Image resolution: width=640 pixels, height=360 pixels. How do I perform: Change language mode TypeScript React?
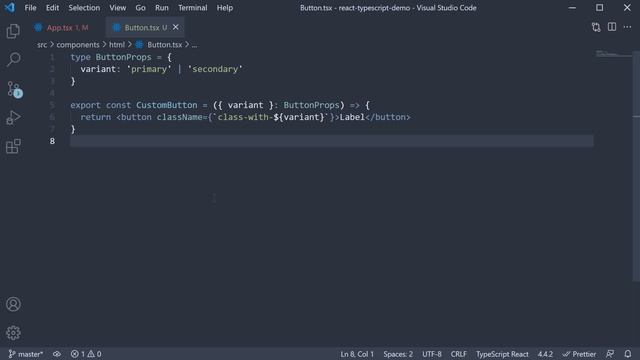[502, 354]
